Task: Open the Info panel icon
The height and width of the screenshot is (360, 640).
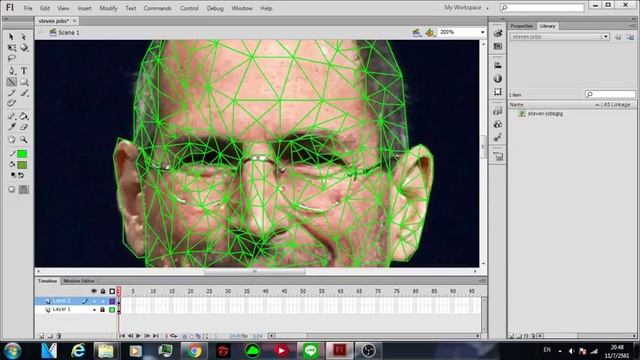Action: coord(498,79)
